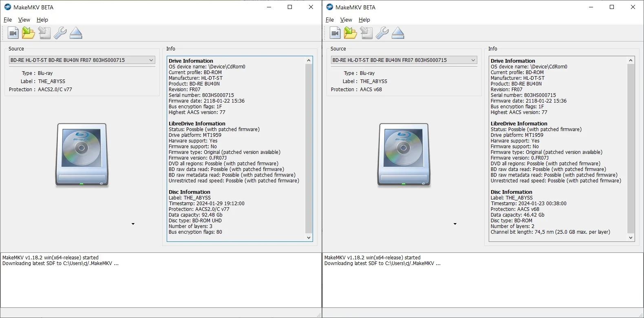
Task: Click "Number of layers: 2" line
Action: coord(512,226)
